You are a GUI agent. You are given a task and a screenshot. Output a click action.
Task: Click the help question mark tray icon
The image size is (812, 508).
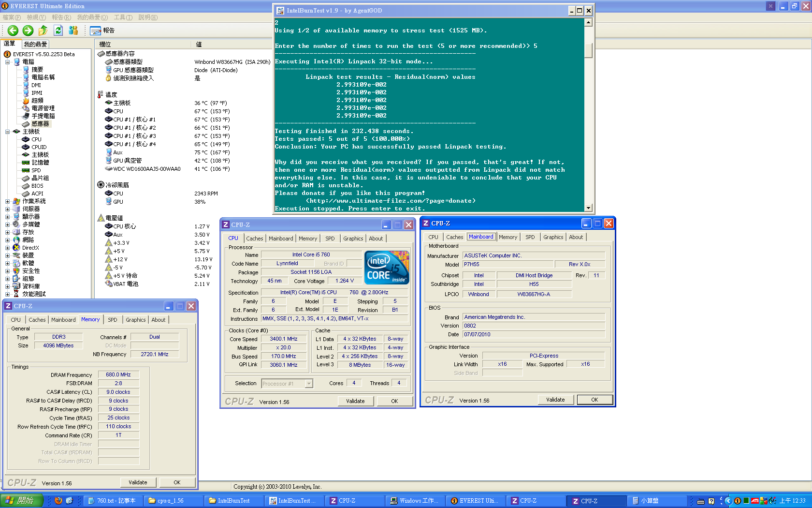(x=711, y=501)
